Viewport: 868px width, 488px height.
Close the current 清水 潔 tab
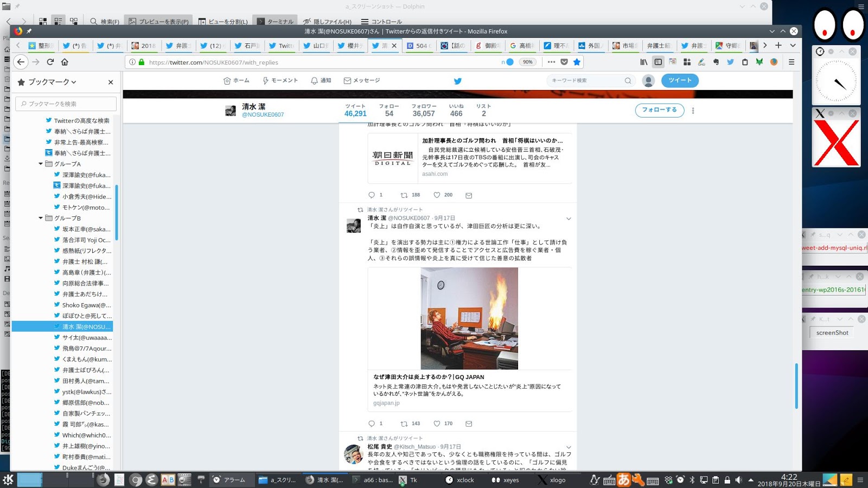(x=394, y=46)
